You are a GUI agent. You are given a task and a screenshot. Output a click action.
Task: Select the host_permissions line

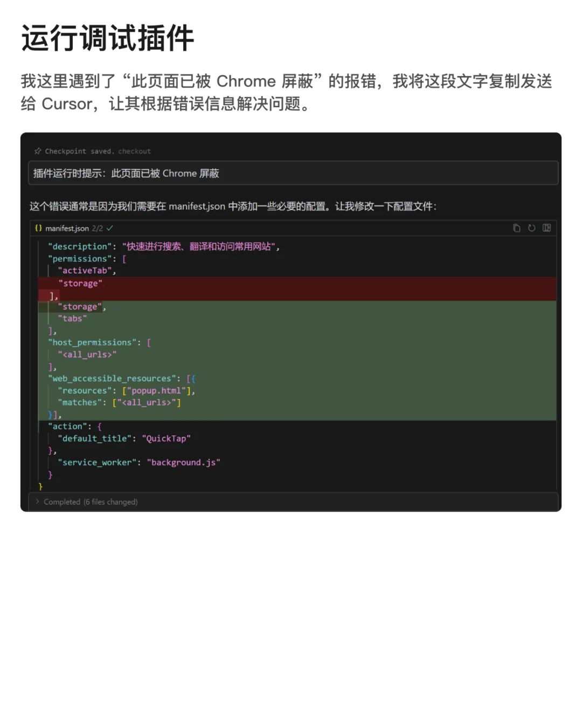pyautogui.click(x=99, y=342)
